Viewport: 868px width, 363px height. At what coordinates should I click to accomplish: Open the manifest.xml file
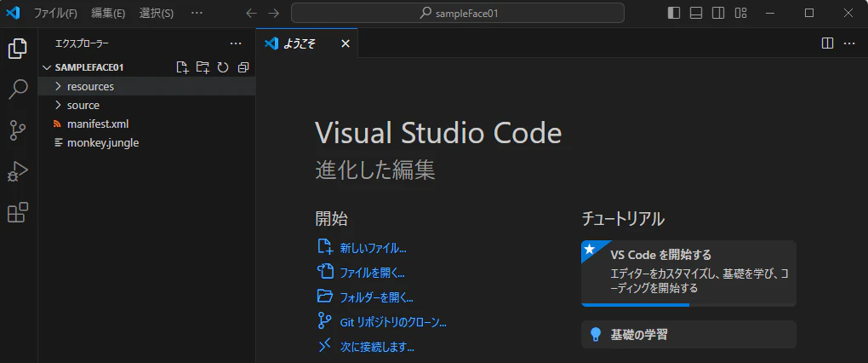pyautogui.click(x=146, y=124)
